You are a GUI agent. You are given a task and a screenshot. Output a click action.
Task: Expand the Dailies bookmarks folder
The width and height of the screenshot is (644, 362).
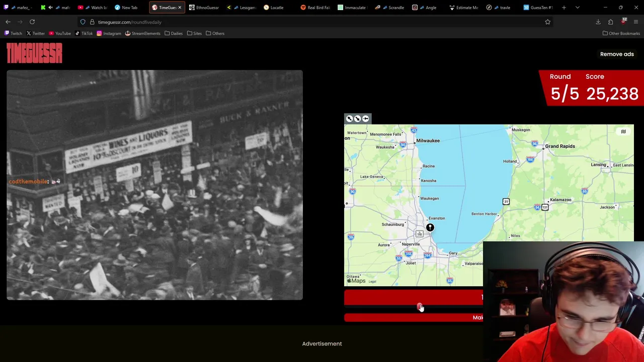173,33
